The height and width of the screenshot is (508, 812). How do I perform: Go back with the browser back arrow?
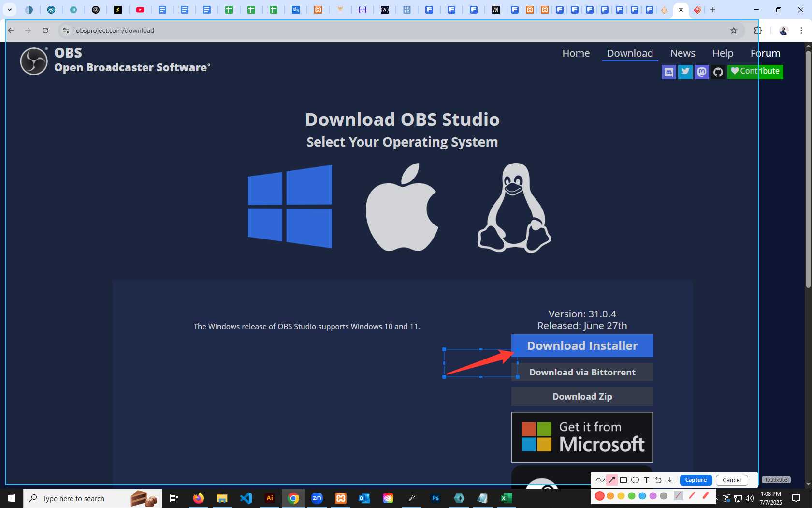tap(11, 30)
